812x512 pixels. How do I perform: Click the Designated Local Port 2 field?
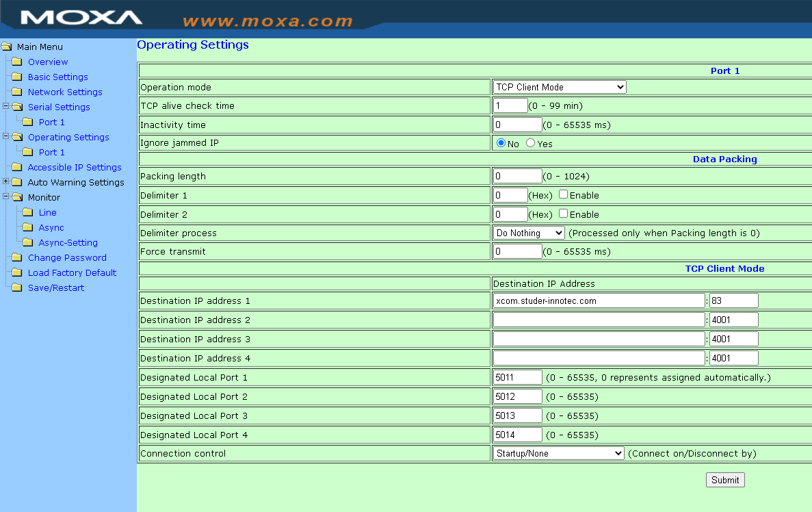(517, 396)
